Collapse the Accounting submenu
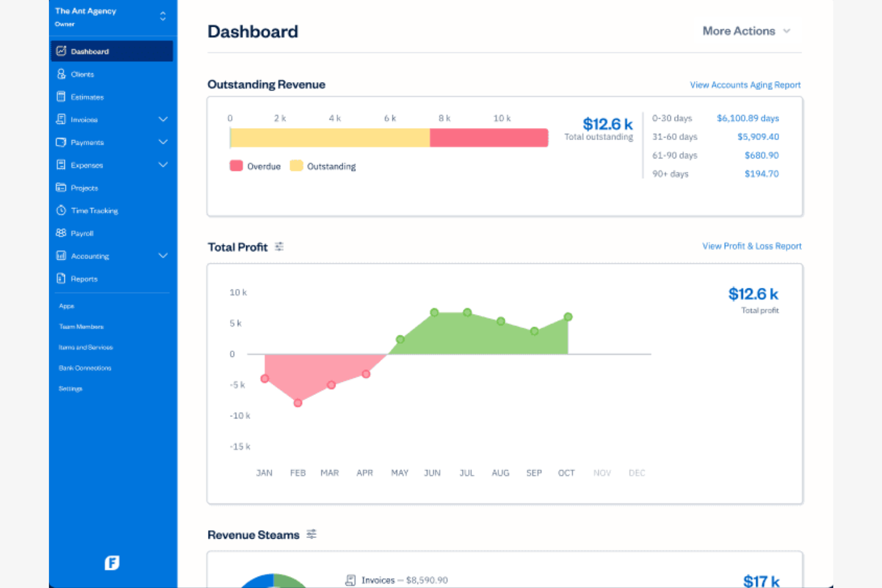The image size is (882, 588). coord(163,256)
